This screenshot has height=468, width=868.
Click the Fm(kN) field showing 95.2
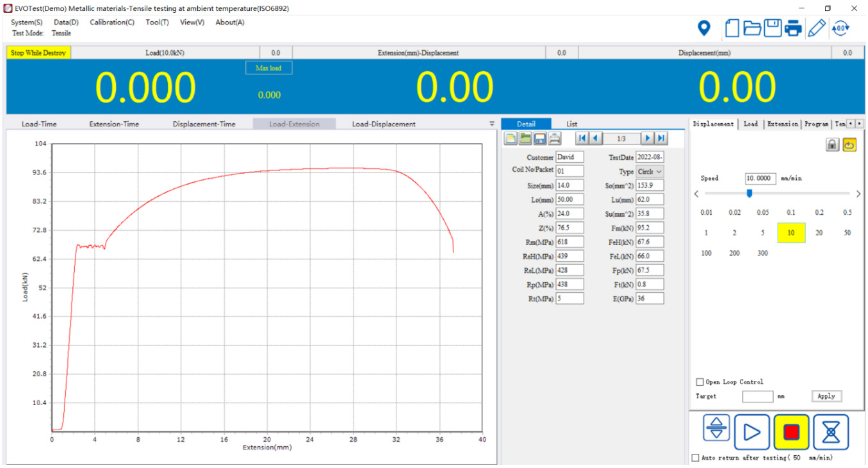point(650,228)
